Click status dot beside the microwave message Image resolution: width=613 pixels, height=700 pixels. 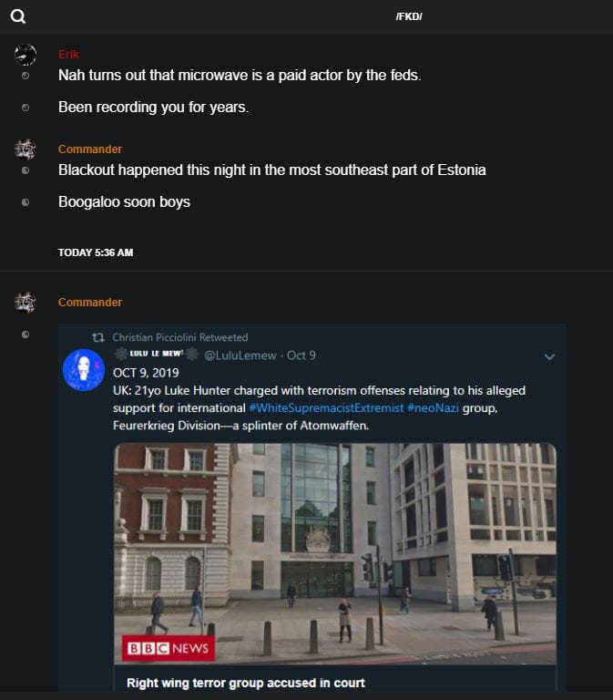(26, 76)
